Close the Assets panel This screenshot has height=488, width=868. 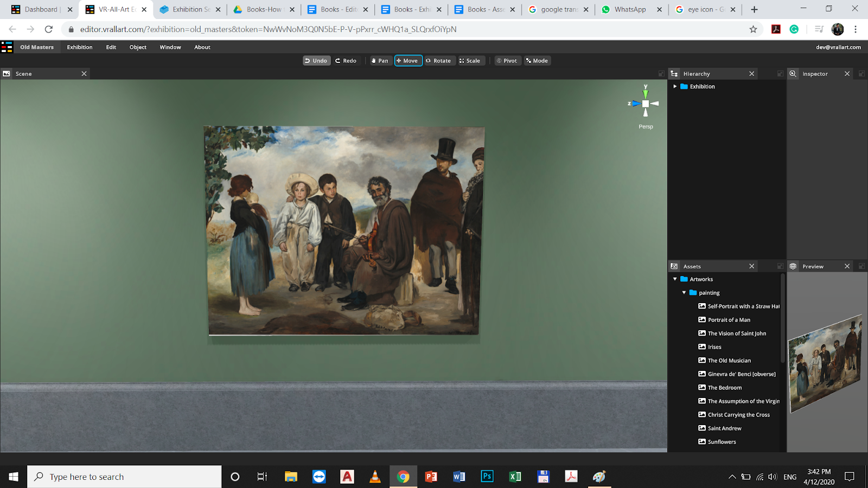pyautogui.click(x=752, y=266)
